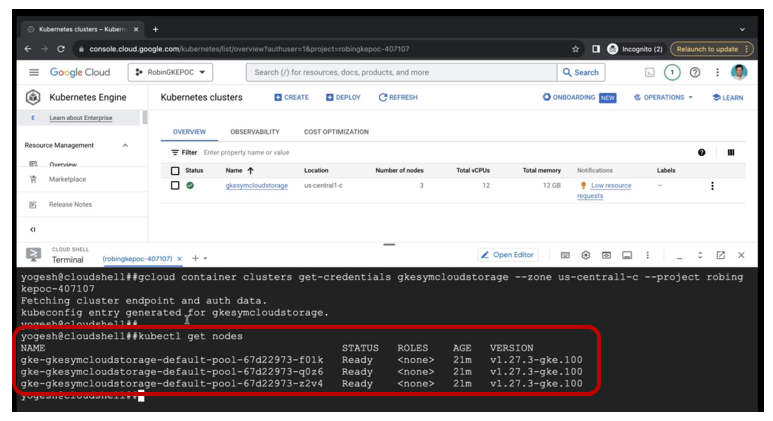Switch to the COST OPTIMIZATION tab
The width and height of the screenshot is (773, 421).
pyautogui.click(x=336, y=132)
